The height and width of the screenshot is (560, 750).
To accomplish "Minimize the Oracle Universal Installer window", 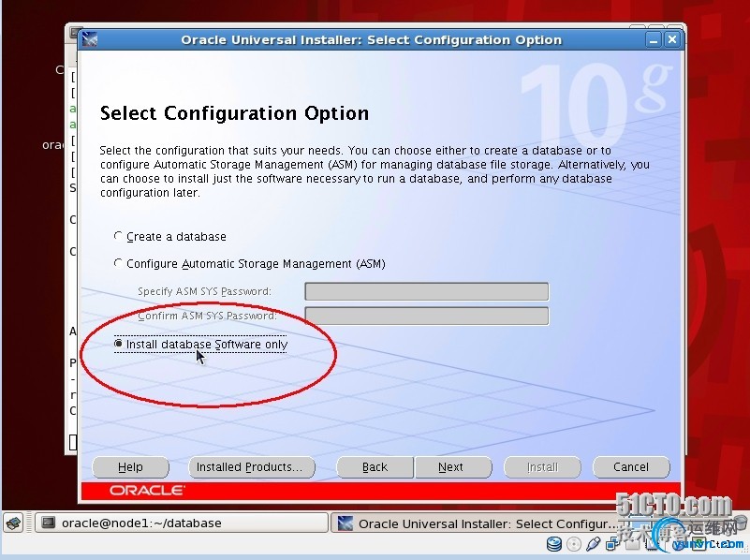I will coord(654,39).
